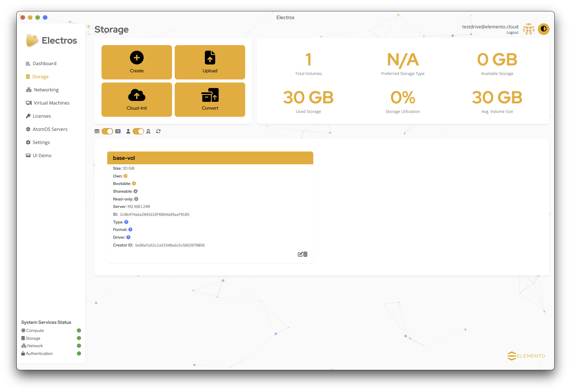Click the testdrive@elemento.cloud account text
571x392 pixels.
[x=490, y=27]
